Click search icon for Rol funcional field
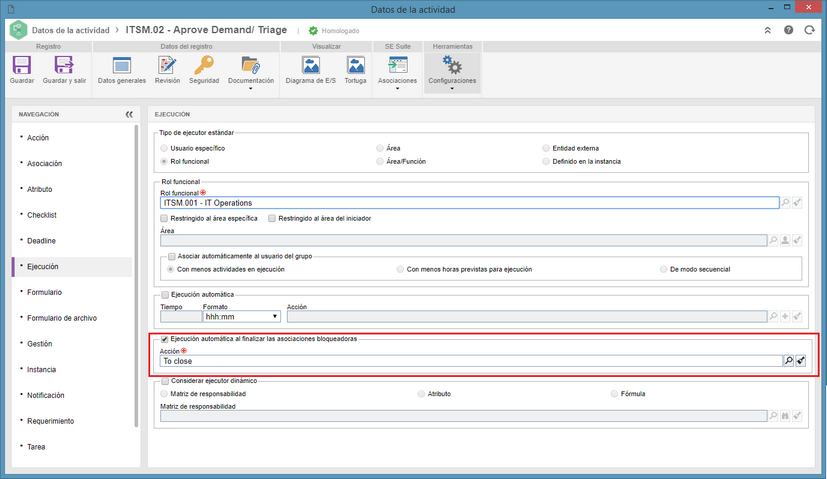Screen dimensions: 827x479 [785, 203]
